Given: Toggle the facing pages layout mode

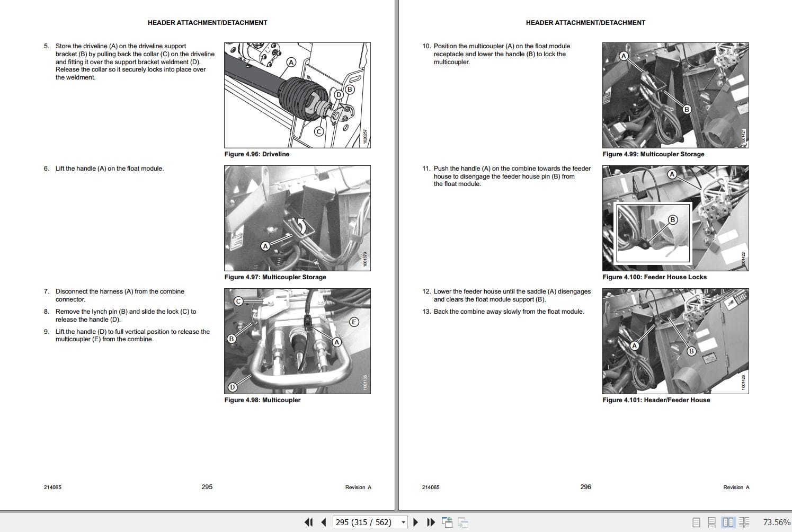Looking at the screenshot, I should pyautogui.click(x=729, y=522).
